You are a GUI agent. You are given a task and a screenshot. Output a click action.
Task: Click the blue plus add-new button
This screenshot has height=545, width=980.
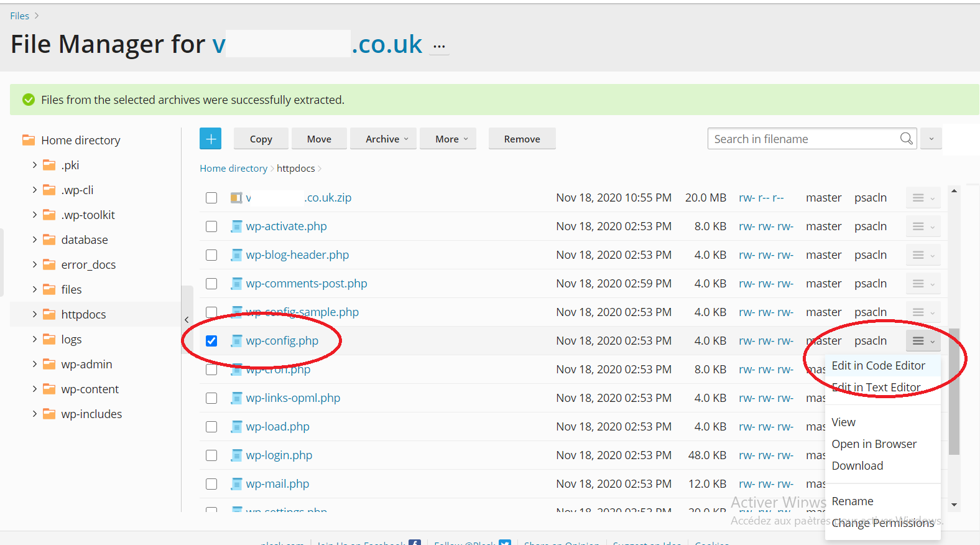210,139
